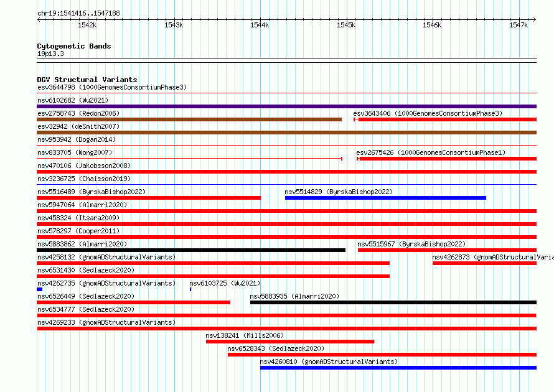Click the brown esv2758743 variant bar
Image resolution: width=554 pixels, height=392 pixels.
189,119
